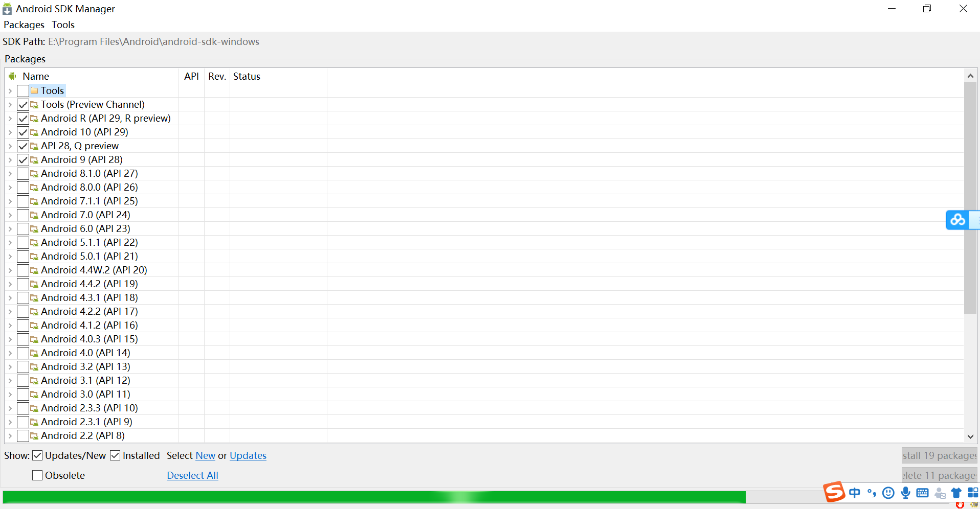Screen dimensions: 980x509
Task: Click the folder icon beside Tools row
Action: pyautogui.click(x=34, y=90)
